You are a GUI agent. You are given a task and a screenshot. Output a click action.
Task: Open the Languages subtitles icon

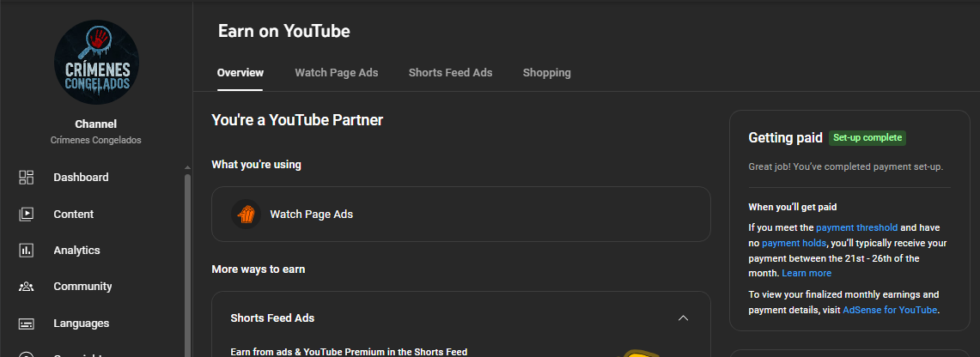click(x=27, y=324)
